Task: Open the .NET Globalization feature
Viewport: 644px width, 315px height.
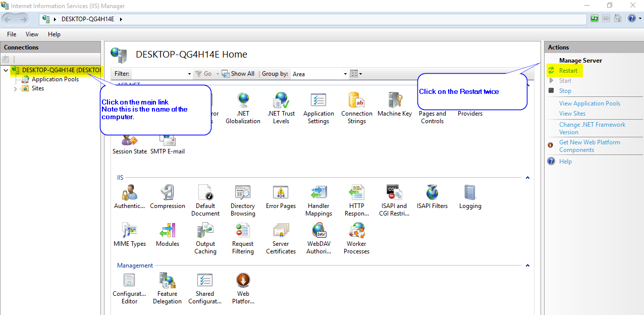Action: pyautogui.click(x=243, y=108)
